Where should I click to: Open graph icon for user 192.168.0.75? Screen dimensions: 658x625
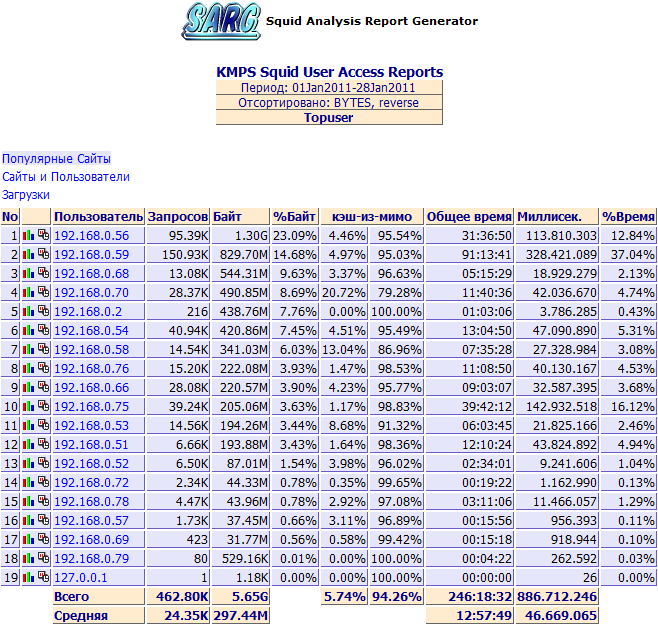point(29,407)
